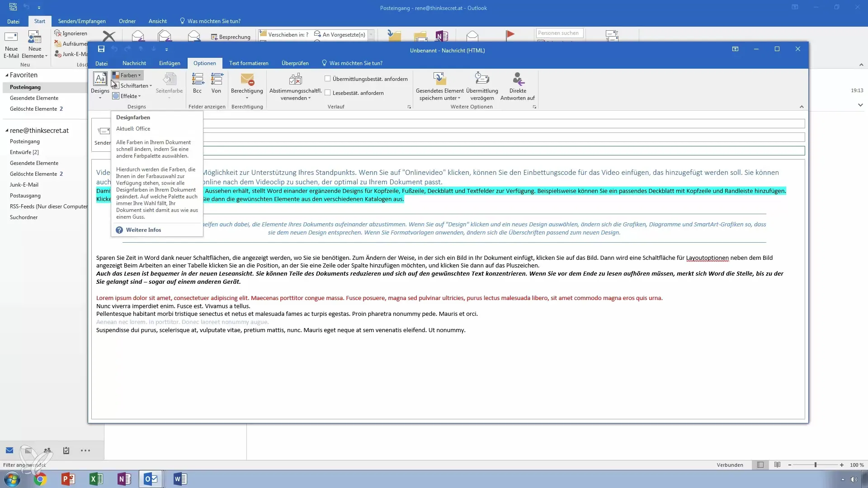Screen dimensions: 868x488
Task: Open Tasks view in navigation bar
Action: (x=66, y=450)
